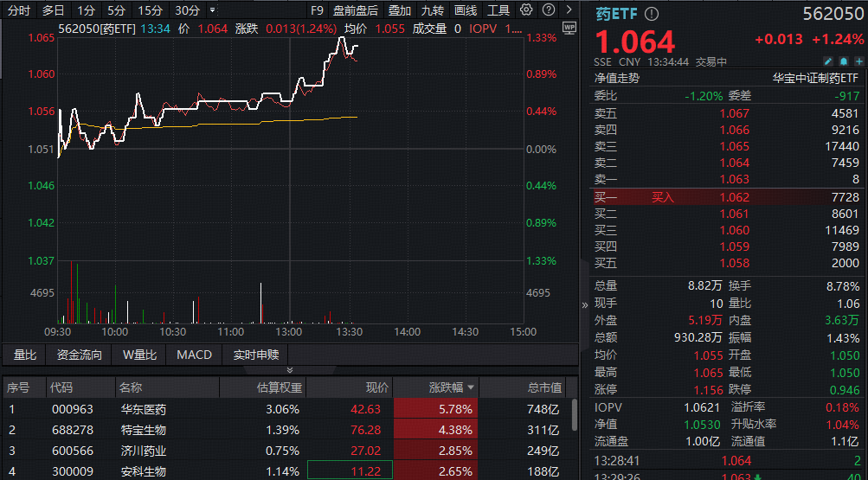Click the pencil note icon
Viewport: 868px width, 480px height.
click(827, 61)
